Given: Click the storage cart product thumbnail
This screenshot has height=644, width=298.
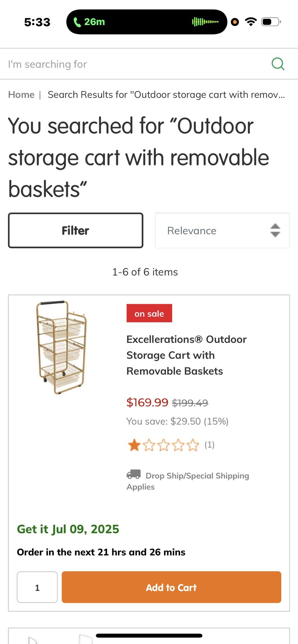Looking at the screenshot, I should click(x=61, y=347).
